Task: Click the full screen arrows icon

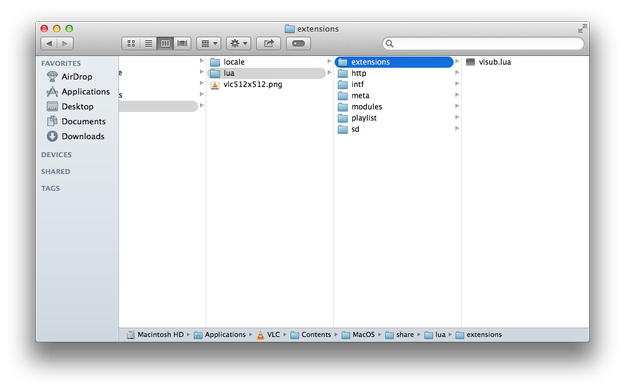Action: (x=582, y=29)
